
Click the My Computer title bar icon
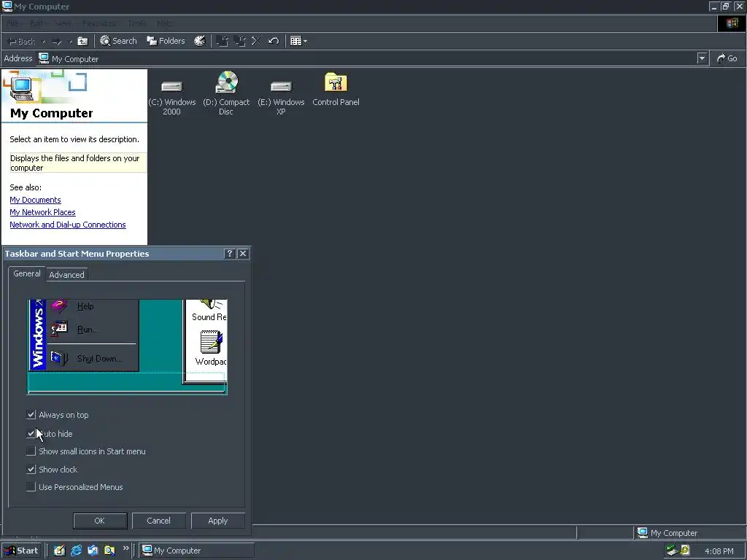pyautogui.click(x=7, y=6)
